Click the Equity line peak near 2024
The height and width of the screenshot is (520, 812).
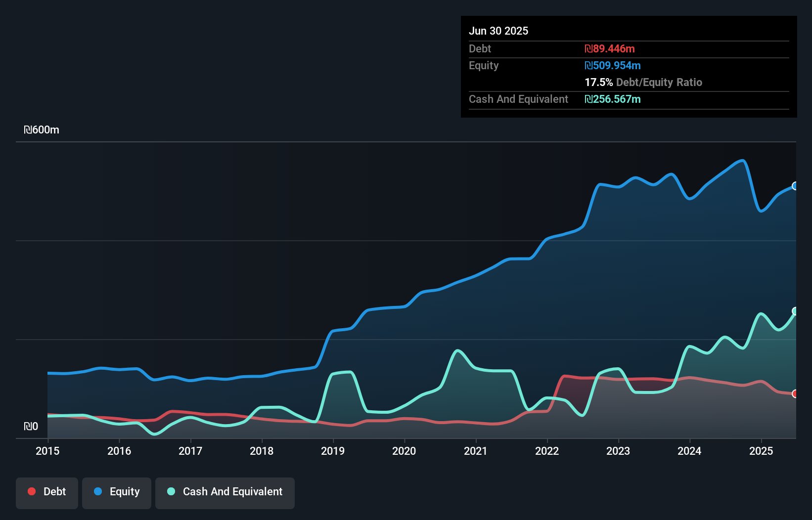pos(671,174)
